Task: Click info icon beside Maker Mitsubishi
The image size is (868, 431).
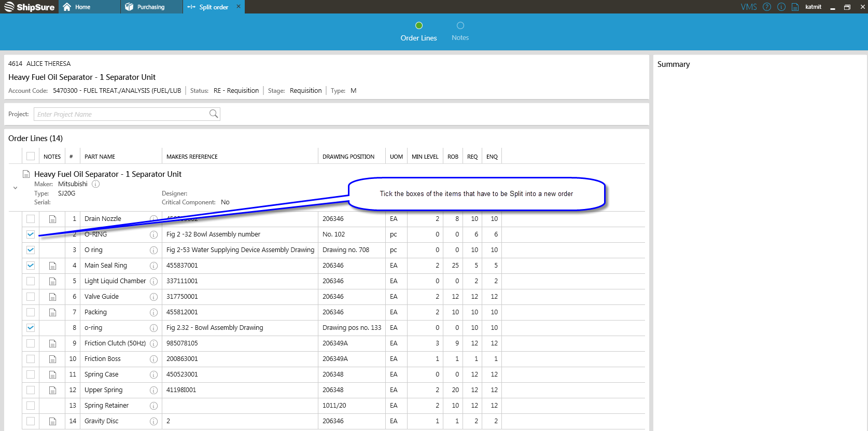Action: pyautogui.click(x=96, y=184)
